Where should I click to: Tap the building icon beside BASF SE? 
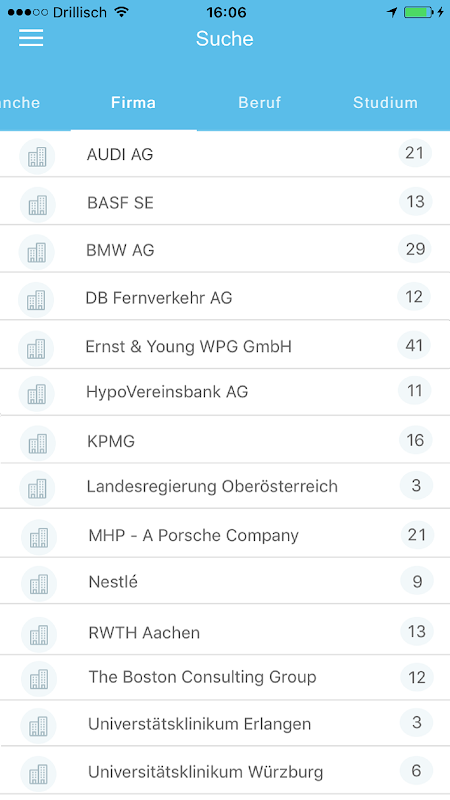[38, 205]
